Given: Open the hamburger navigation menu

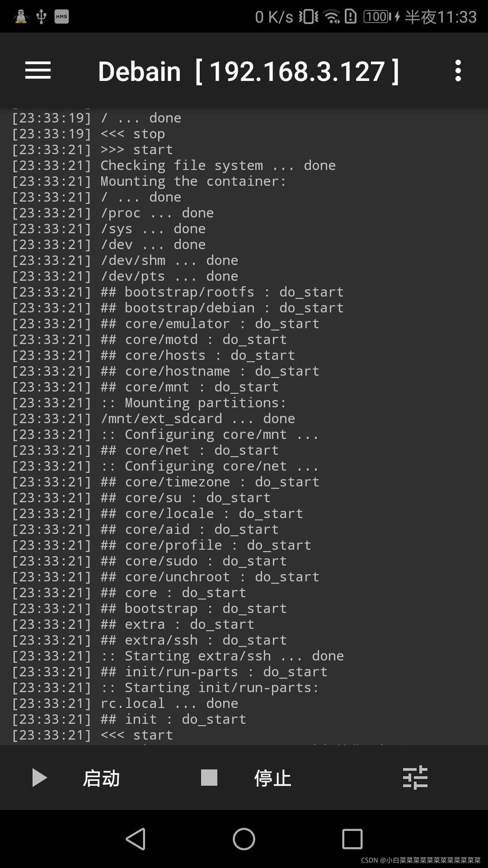Looking at the screenshot, I should pos(38,71).
